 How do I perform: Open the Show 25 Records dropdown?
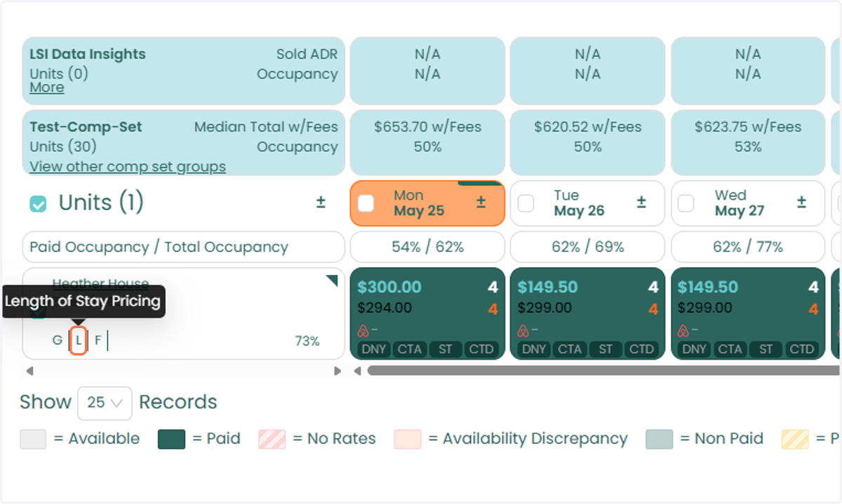(105, 403)
